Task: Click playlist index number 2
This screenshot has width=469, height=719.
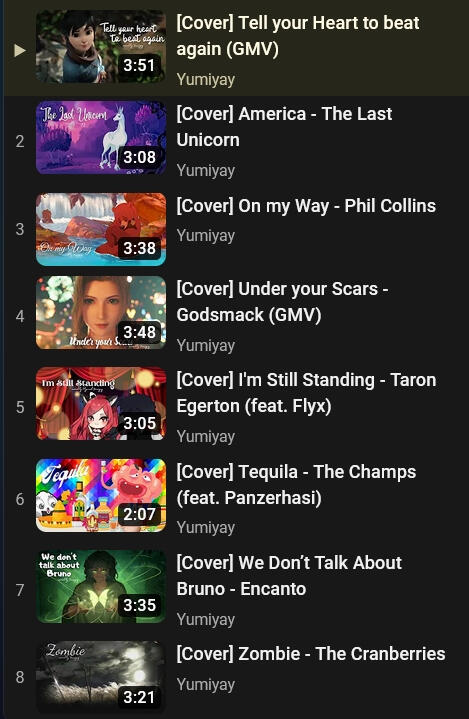Action: tap(20, 141)
